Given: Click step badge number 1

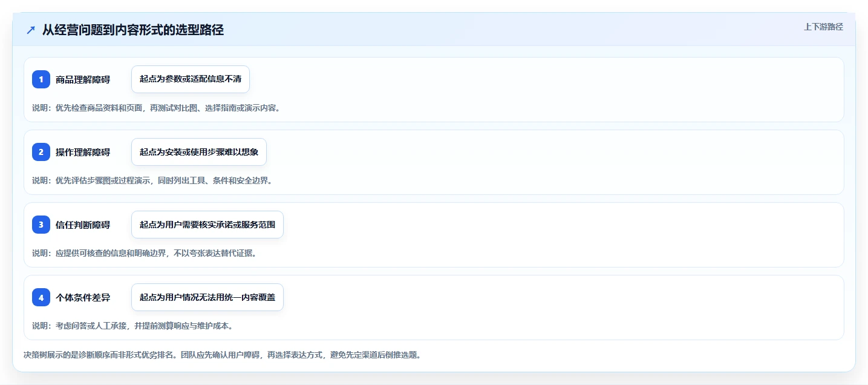Looking at the screenshot, I should [41, 79].
